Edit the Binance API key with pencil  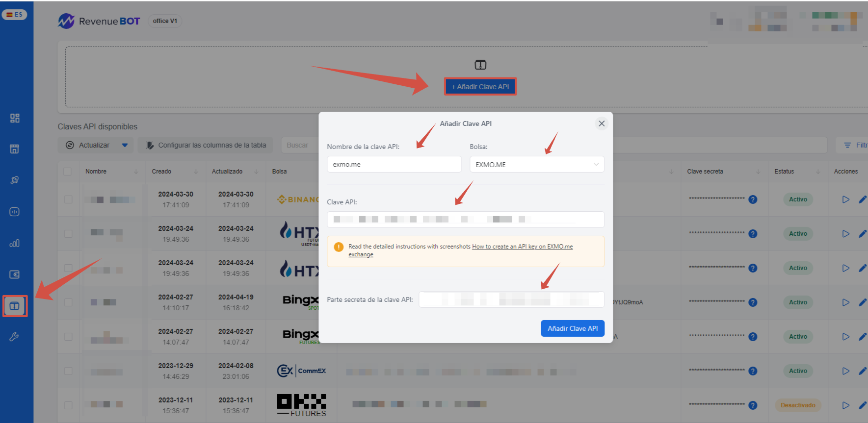click(x=863, y=199)
